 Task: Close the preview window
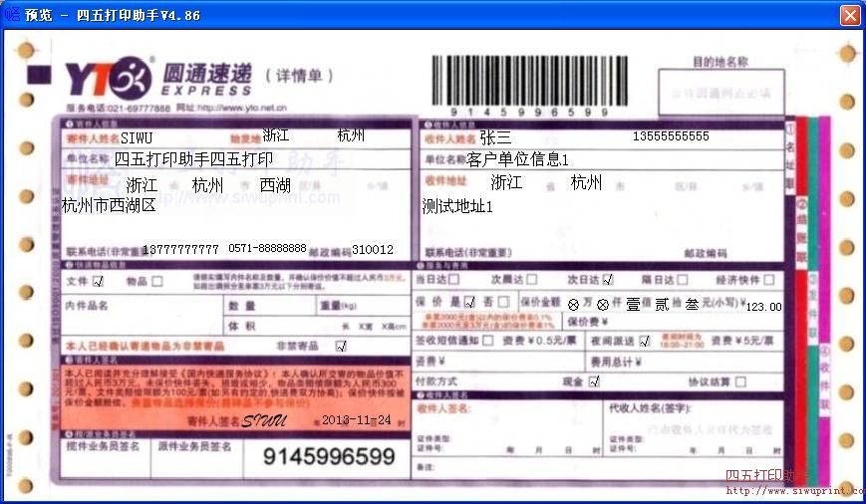850,15
